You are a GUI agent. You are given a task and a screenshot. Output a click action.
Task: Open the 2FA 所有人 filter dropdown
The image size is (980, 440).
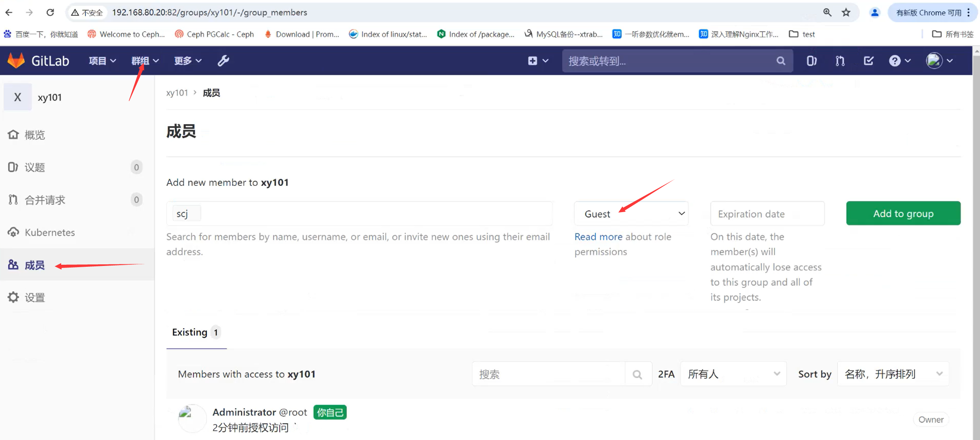[x=733, y=374]
